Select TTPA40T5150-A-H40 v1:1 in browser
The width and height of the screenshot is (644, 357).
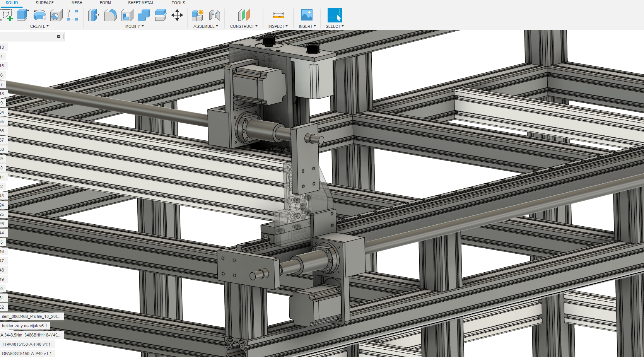[26, 344]
